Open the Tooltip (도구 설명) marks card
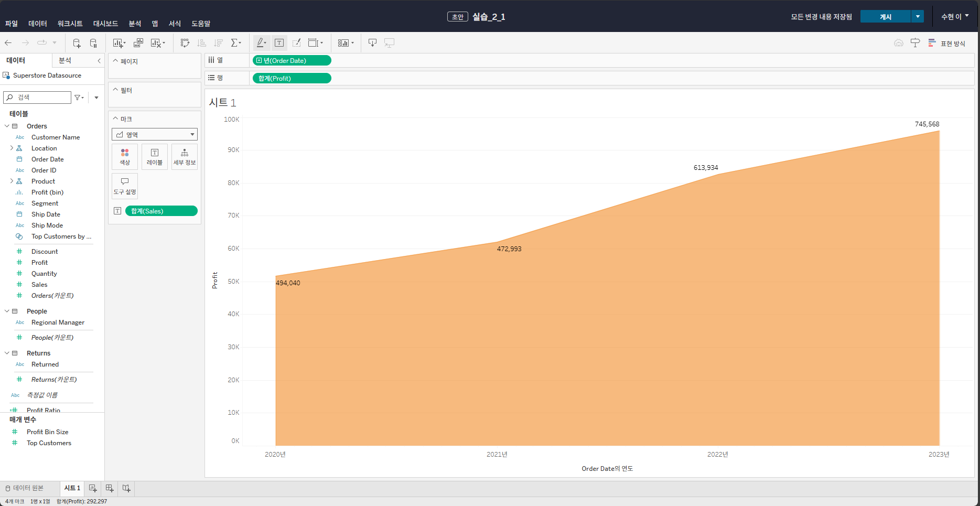This screenshot has width=980, height=506. [x=125, y=186]
